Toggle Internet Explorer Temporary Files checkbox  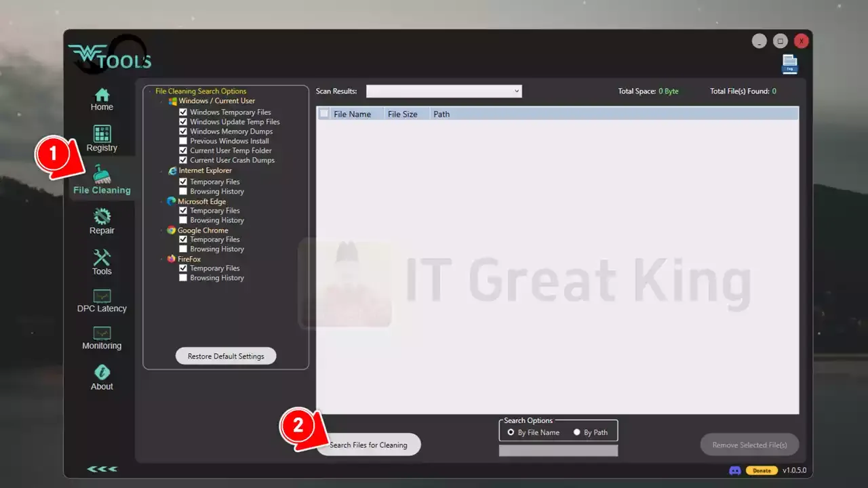pos(183,182)
